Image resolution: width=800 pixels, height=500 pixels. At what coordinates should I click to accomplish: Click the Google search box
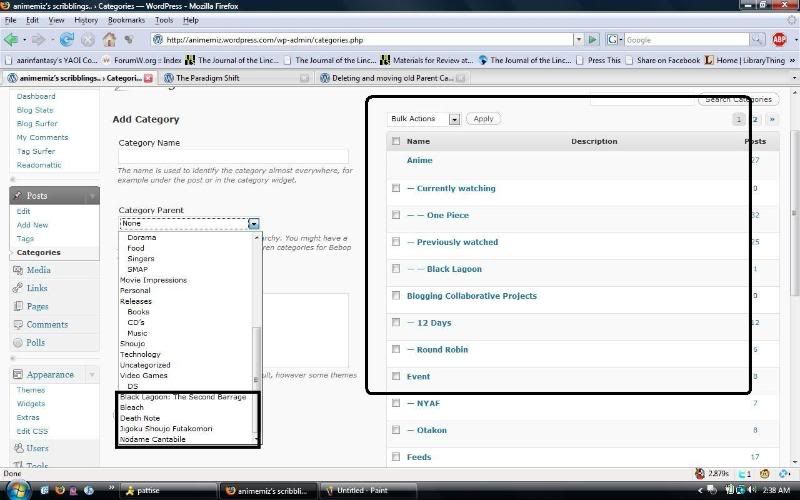click(687, 40)
